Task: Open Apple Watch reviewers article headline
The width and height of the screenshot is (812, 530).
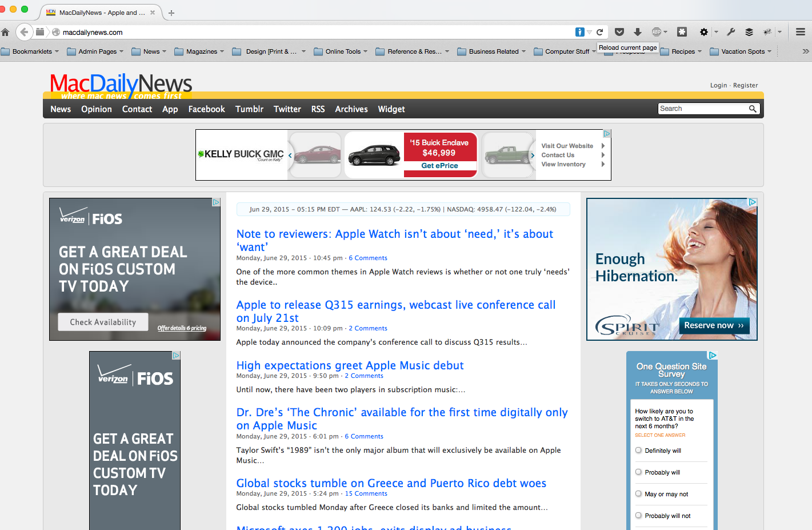Action: (x=395, y=240)
